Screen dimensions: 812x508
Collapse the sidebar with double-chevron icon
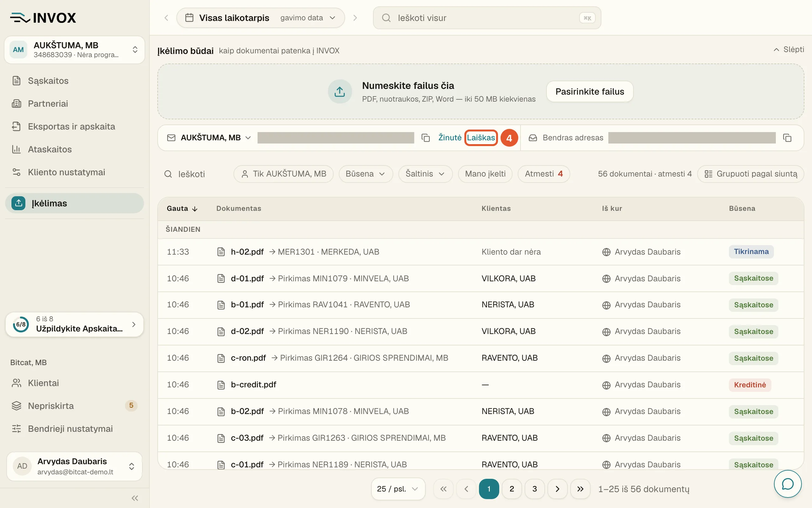[x=135, y=498]
